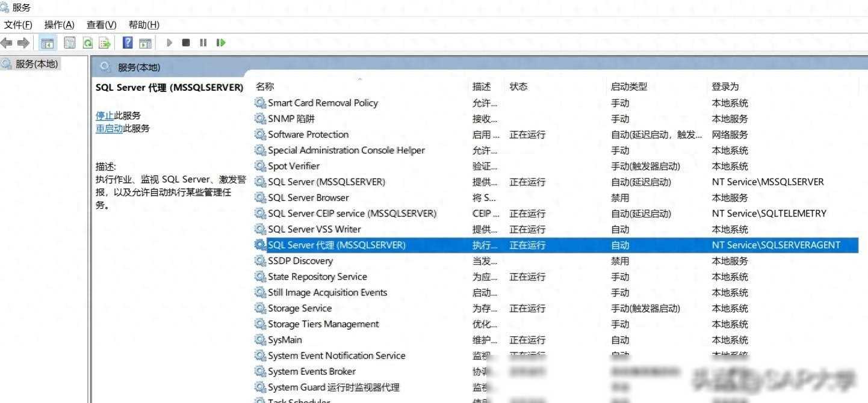This screenshot has width=868, height=403.
Task: Click 自动 startup type of SQL Server VSS Writer
Action: click(620, 229)
